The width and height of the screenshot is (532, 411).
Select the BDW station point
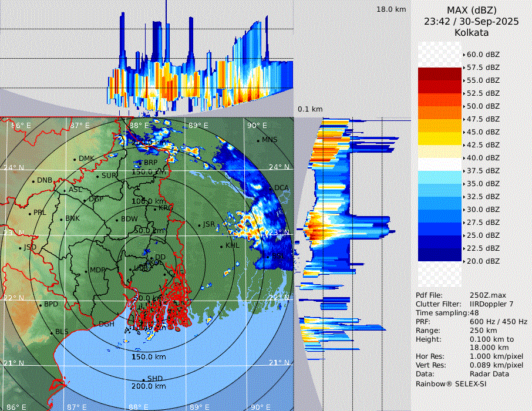(x=117, y=220)
